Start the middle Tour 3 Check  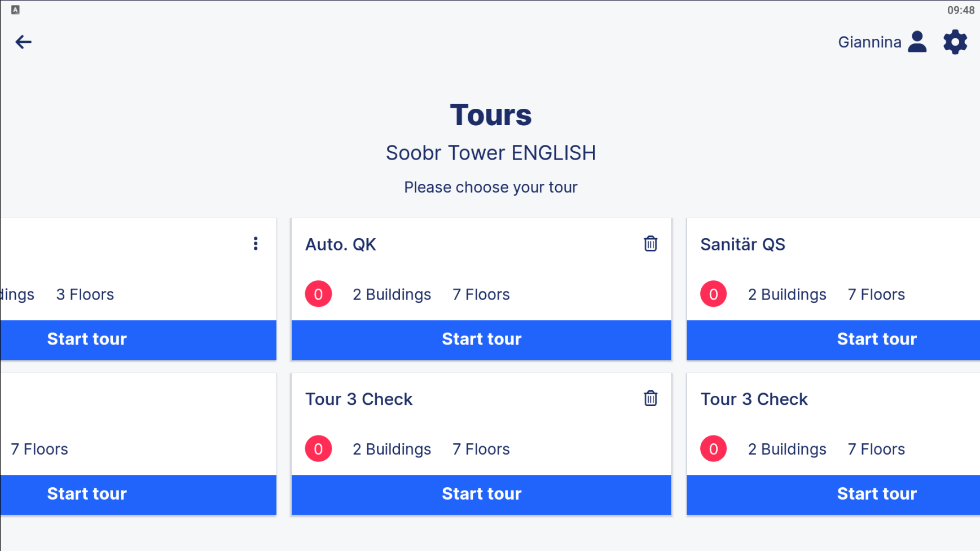click(x=481, y=495)
